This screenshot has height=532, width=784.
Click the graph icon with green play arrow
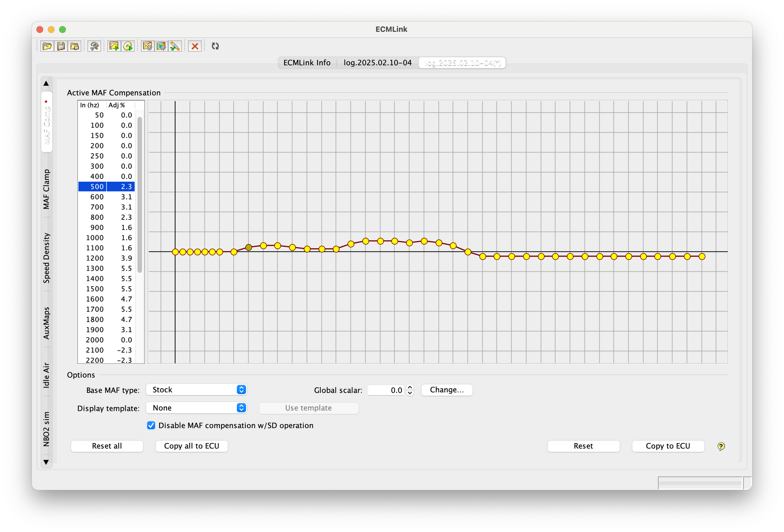pyautogui.click(x=114, y=46)
